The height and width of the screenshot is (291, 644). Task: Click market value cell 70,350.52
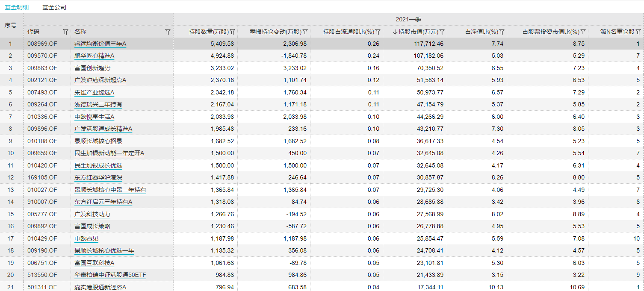430,68
